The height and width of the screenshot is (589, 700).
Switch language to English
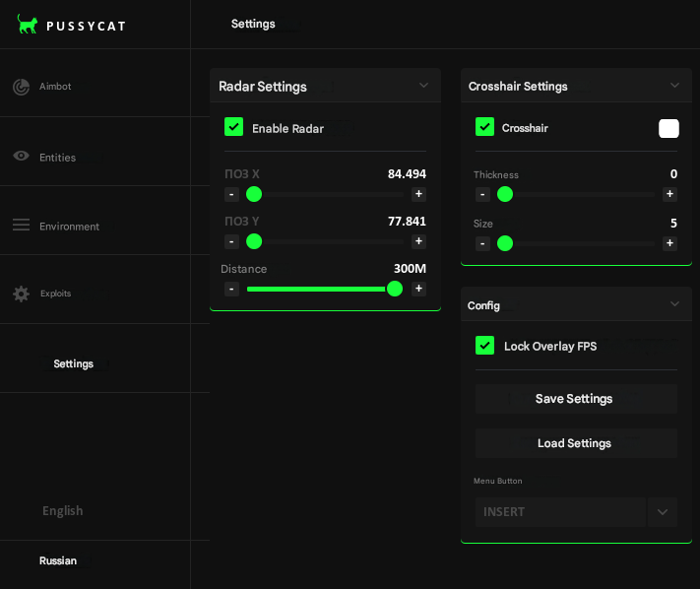(x=62, y=511)
